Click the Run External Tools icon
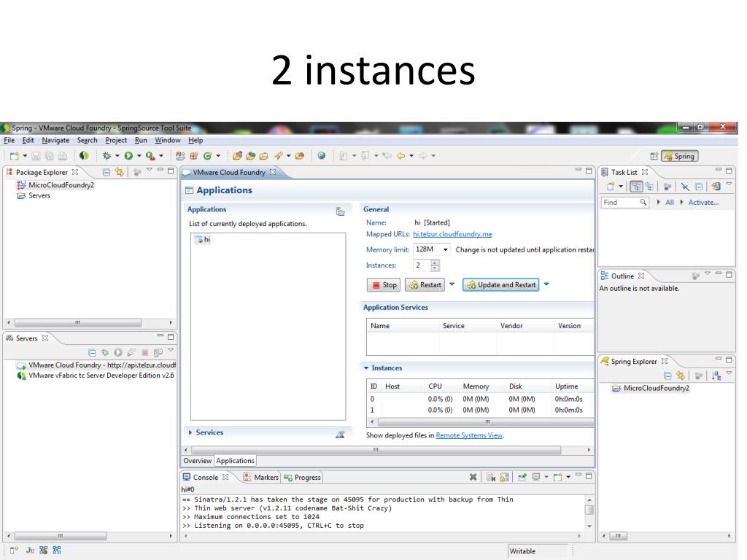 [150, 156]
